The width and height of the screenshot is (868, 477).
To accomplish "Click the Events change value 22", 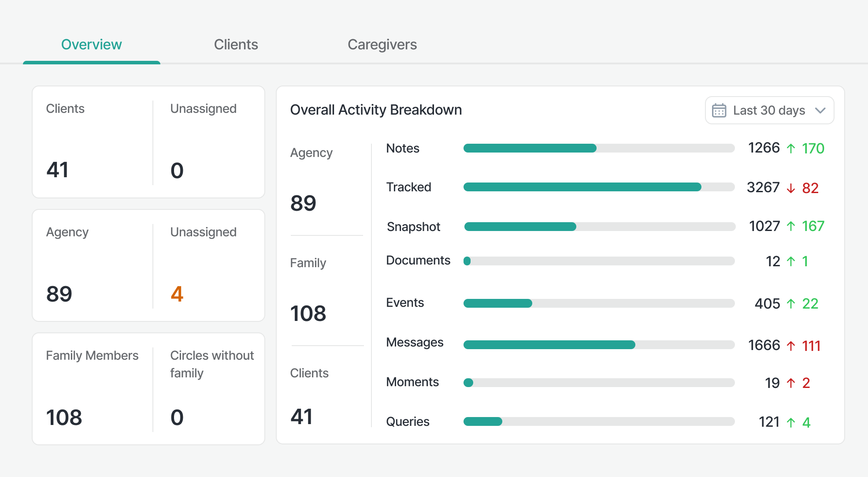I will coord(810,304).
